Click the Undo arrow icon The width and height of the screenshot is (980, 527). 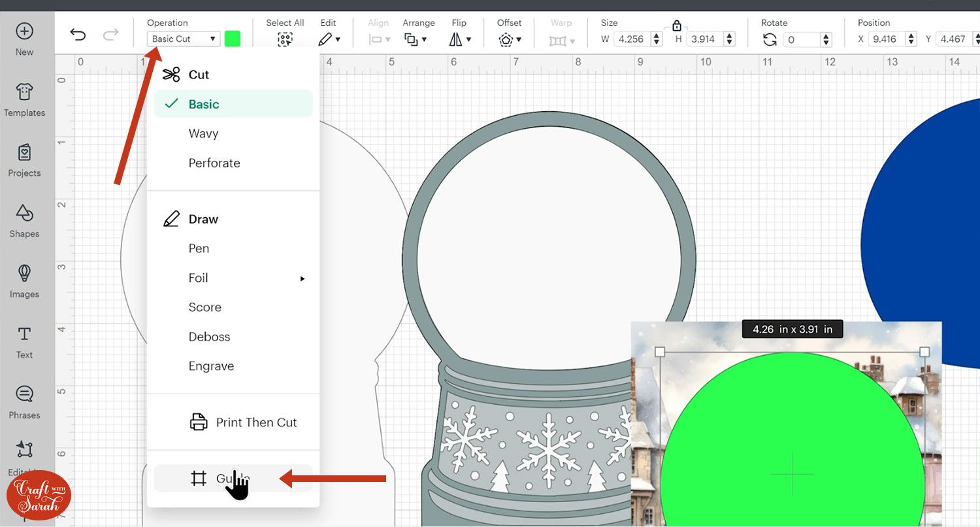[78, 35]
